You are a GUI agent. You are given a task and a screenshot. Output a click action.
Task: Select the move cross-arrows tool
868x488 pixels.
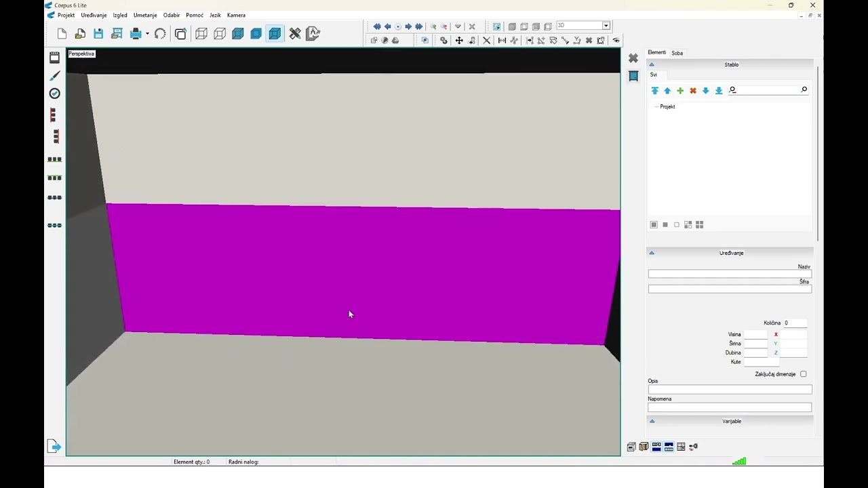click(459, 41)
